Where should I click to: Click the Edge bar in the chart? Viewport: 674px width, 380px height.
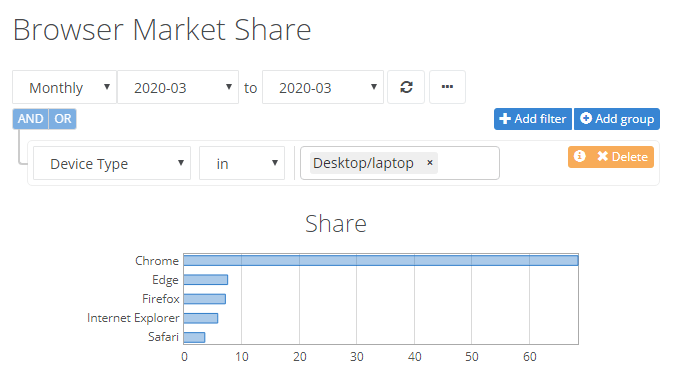205,279
